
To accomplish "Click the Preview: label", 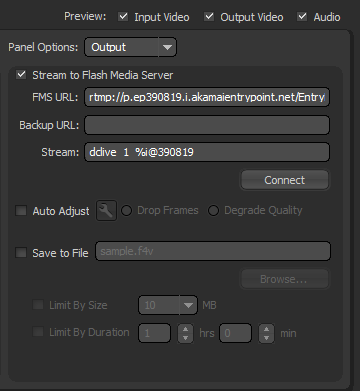I will coord(85,16).
